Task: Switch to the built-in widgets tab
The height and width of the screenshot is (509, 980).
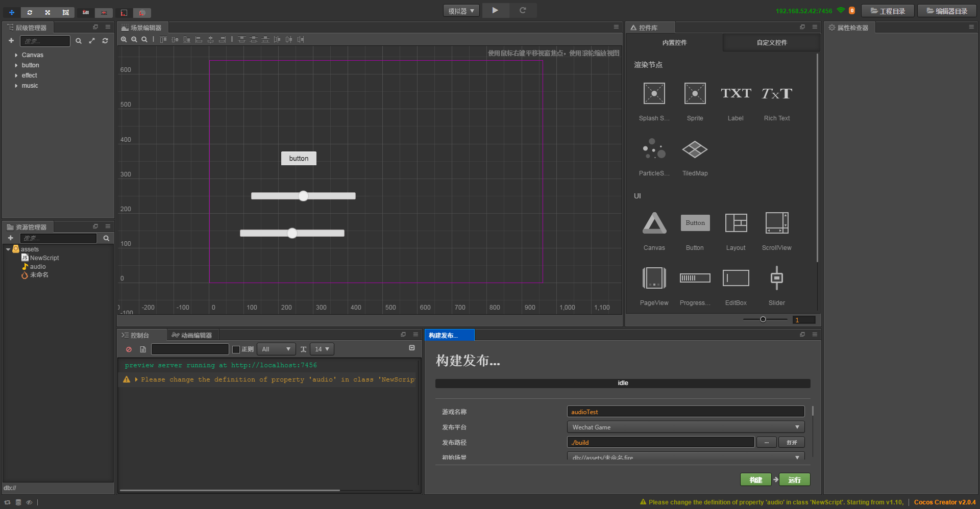Action: click(674, 43)
